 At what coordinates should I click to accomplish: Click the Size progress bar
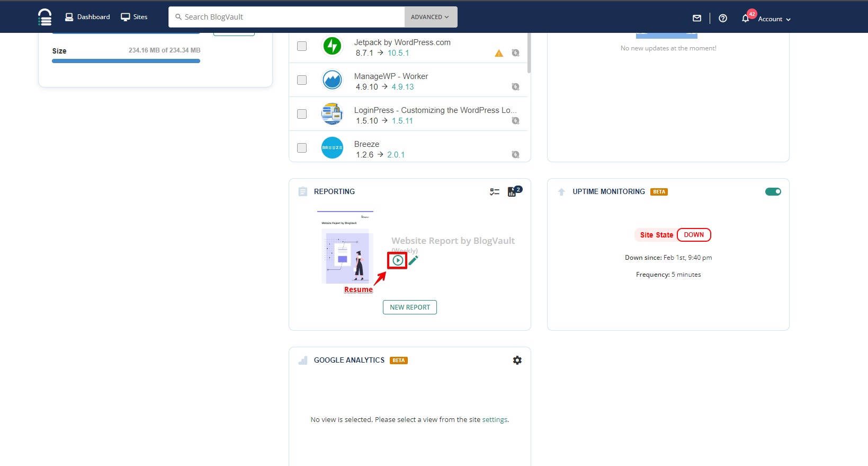click(x=126, y=61)
